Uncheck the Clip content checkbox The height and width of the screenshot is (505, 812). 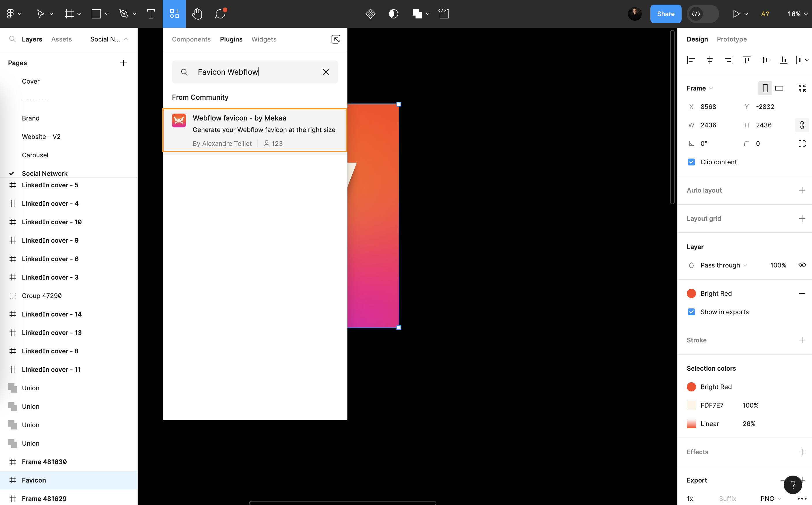coord(691,162)
